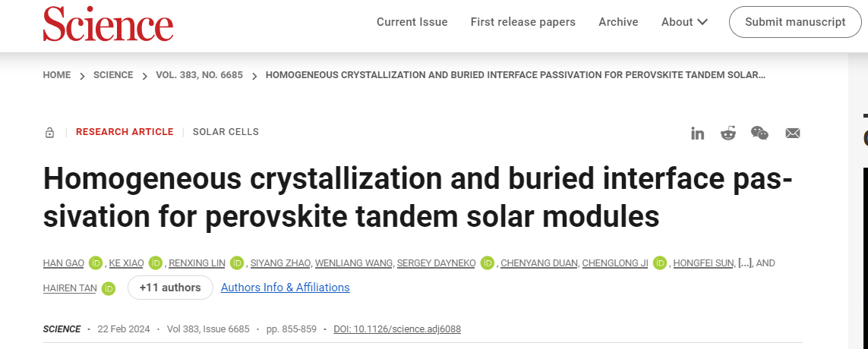Click Hairen Tan's ORCID iD icon
Viewport: 868px width, 349px height.
(x=109, y=288)
